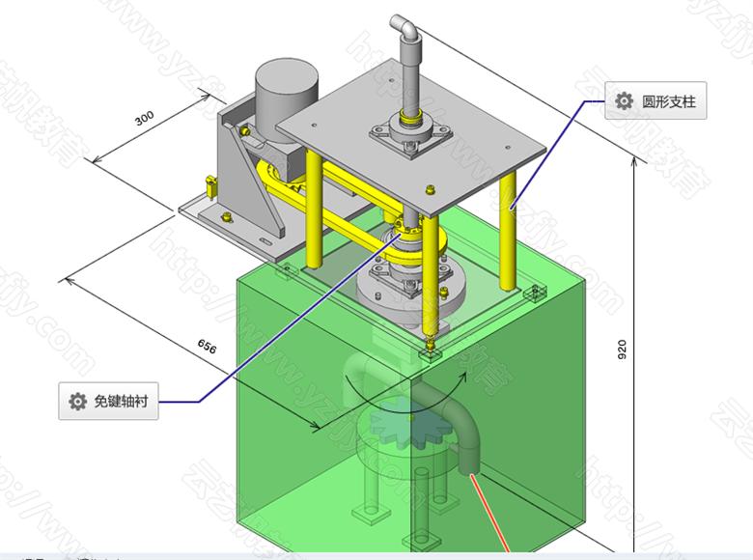This screenshot has width=753, height=560.
Task: Select the 920 height dimension value
Action: coord(622,350)
